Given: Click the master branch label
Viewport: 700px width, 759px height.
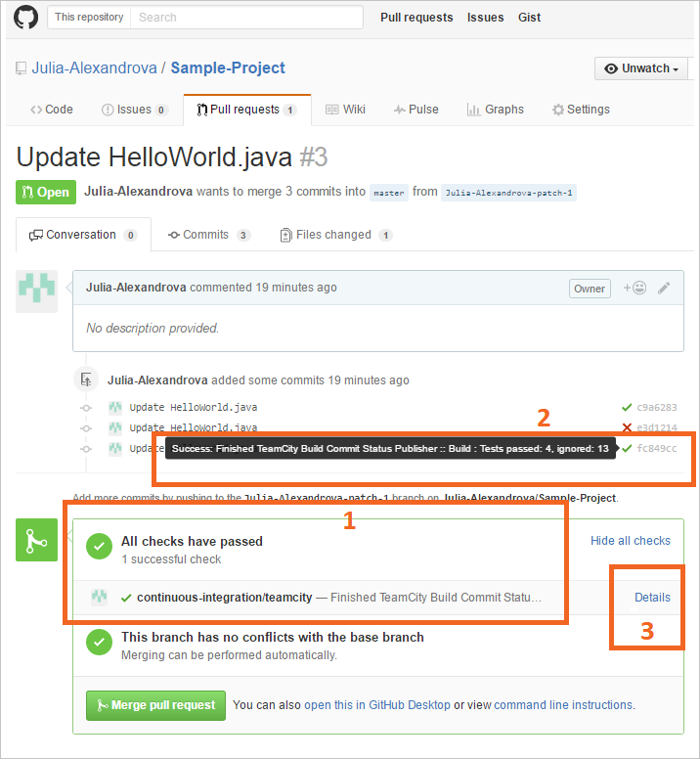Looking at the screenshot, I should [389, 193].
